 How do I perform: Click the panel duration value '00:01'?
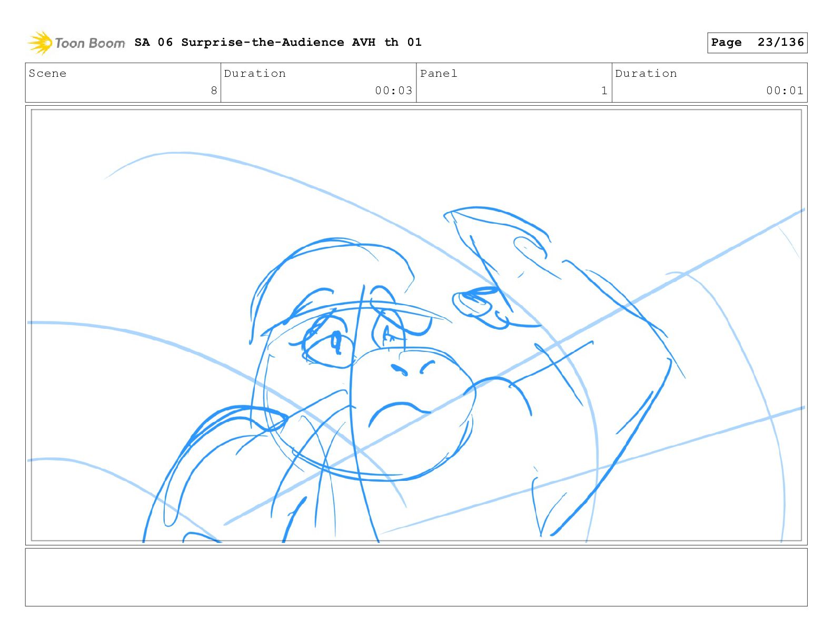[785, 90]
